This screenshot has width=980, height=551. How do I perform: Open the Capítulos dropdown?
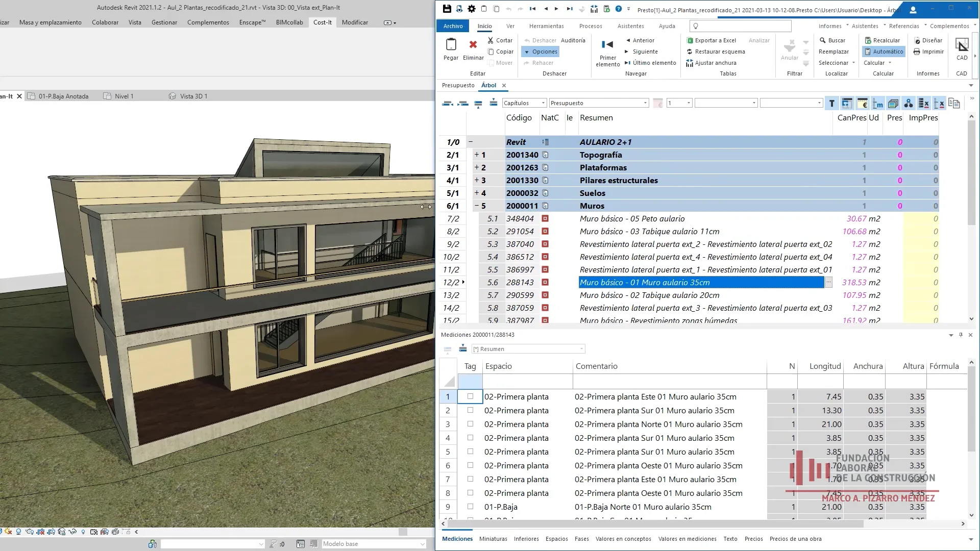[x=524, y=103]
